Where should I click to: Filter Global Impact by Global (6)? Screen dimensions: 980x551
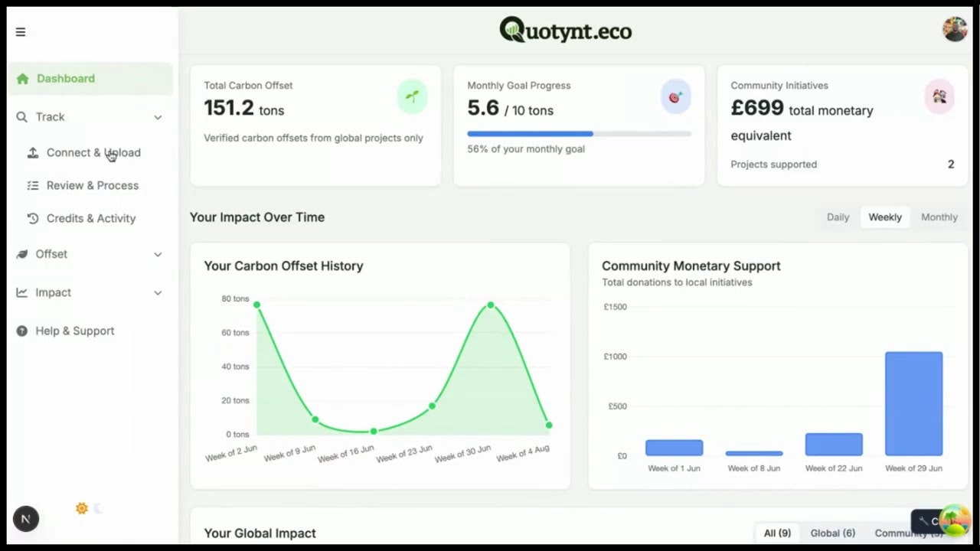(x=832, y=533)
